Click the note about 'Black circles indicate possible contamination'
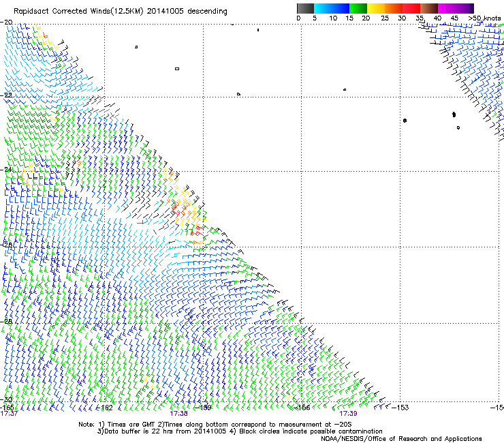Image resolution: width=504 pixels, height=443 pixels. tap(311, 431)
